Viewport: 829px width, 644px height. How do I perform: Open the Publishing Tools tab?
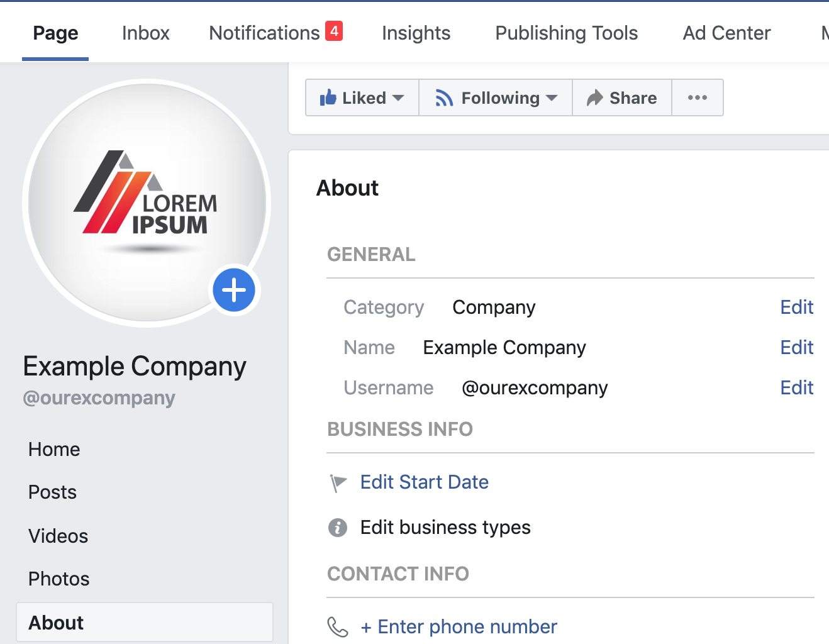565,33
